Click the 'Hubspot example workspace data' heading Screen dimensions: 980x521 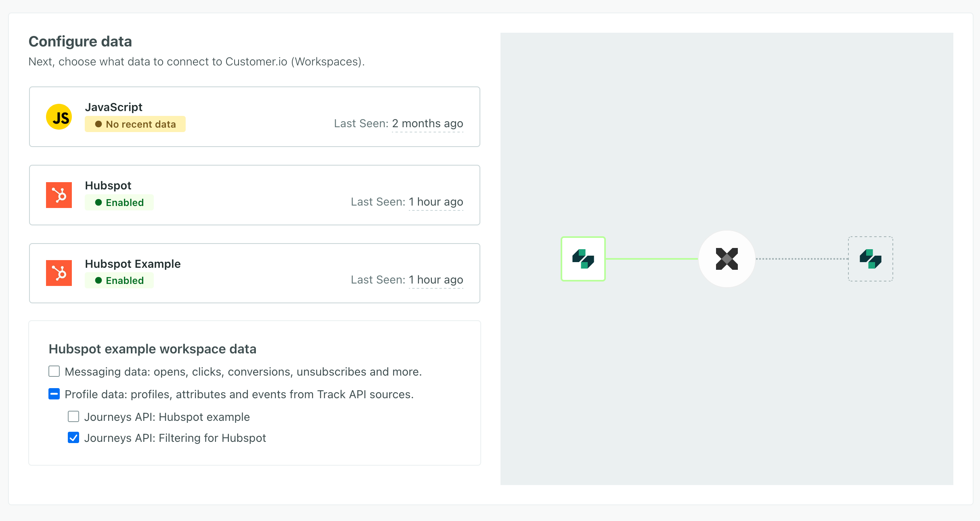click(x=153, y=349)
